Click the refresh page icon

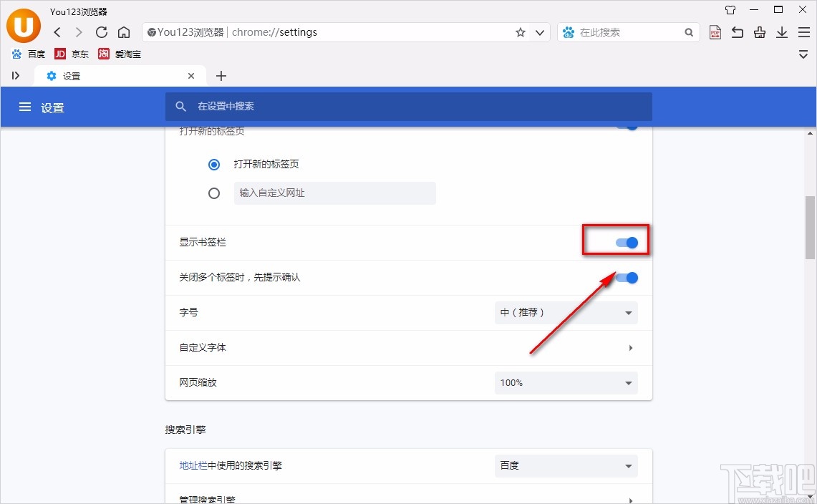101,32
